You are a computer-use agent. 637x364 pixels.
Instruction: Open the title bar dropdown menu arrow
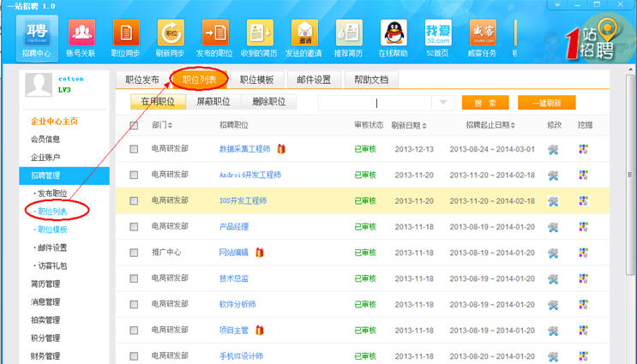(x=557, y=4)
